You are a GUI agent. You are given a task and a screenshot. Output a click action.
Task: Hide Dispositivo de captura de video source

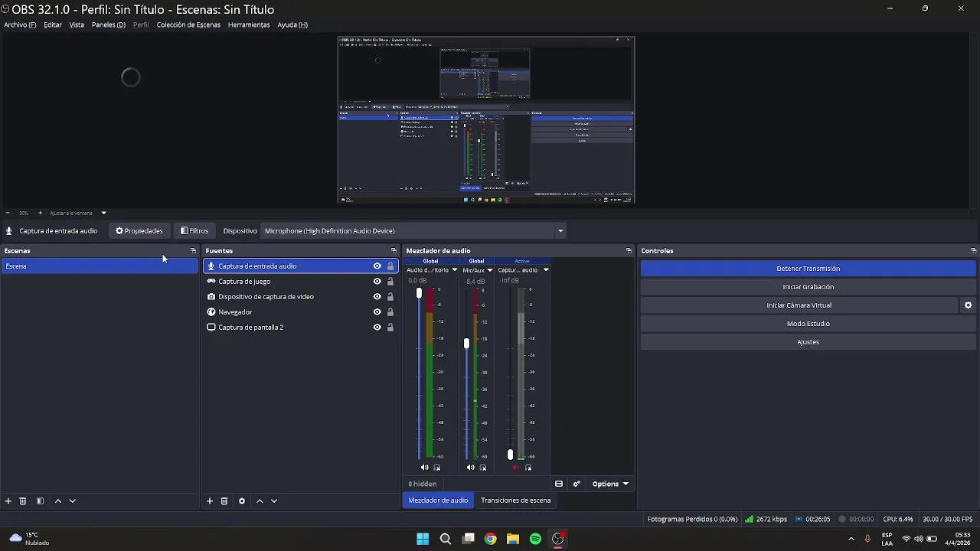click(x=377, y=297)
